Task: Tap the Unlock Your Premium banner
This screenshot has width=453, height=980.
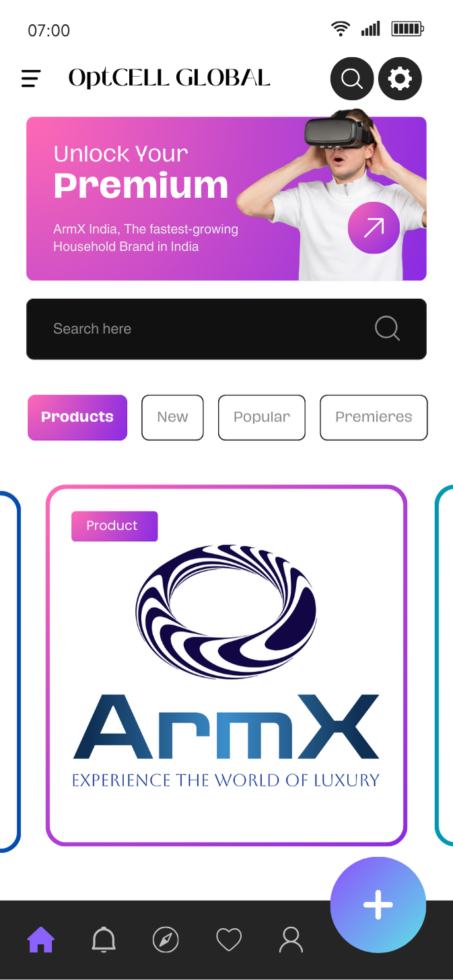Action: pyautogui.click(x=226, y=199)
